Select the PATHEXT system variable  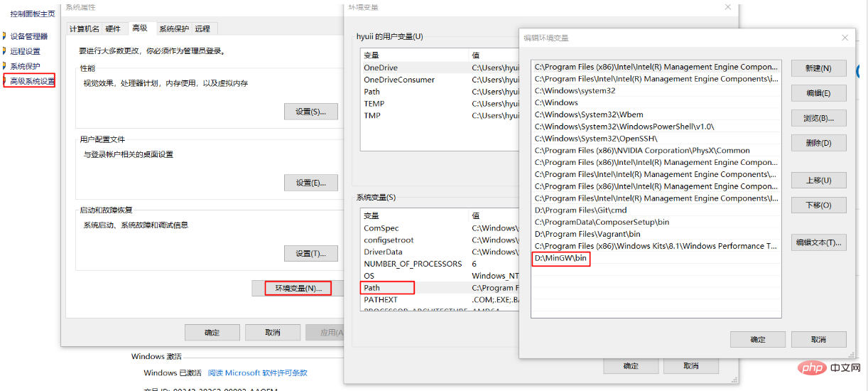click(x=440, y=300)
